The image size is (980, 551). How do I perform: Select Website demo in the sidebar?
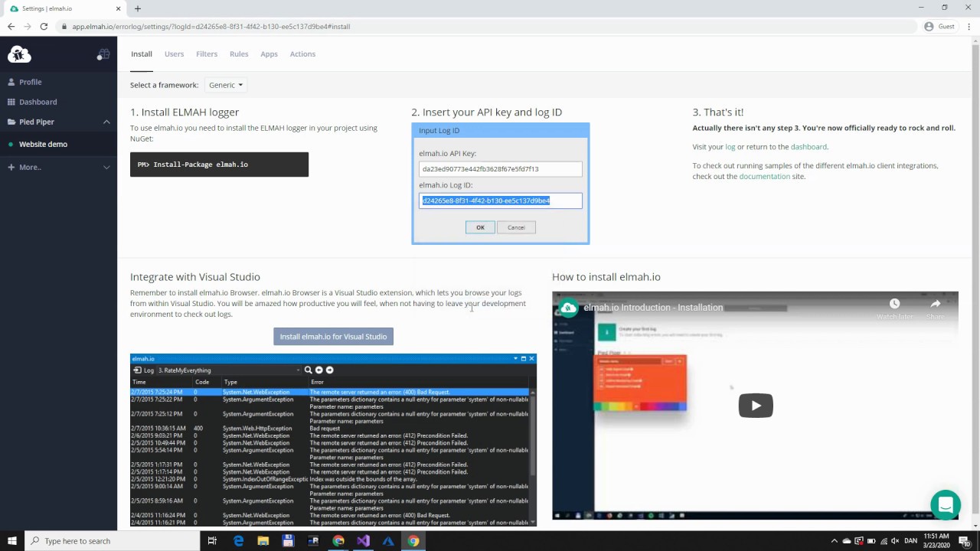click(x=43, y=145)
